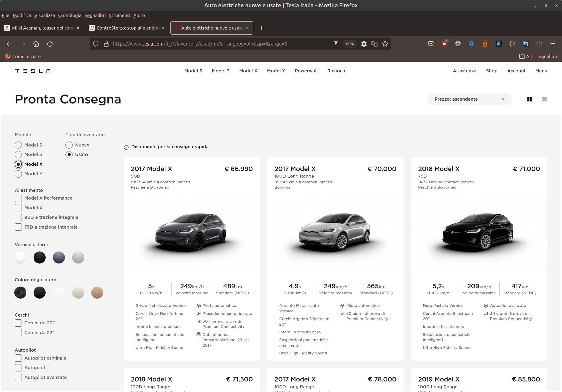Open the Assistenza link

click(464, 71)
